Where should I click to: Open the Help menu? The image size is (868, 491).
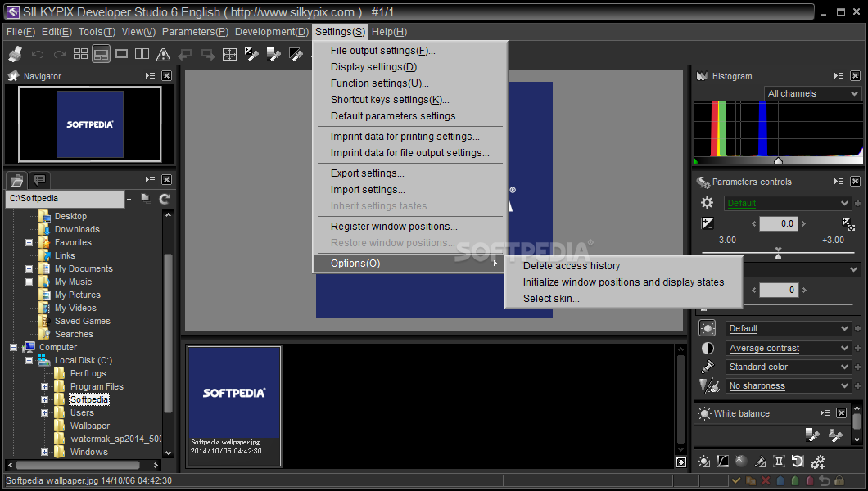(x=389, y=32)
